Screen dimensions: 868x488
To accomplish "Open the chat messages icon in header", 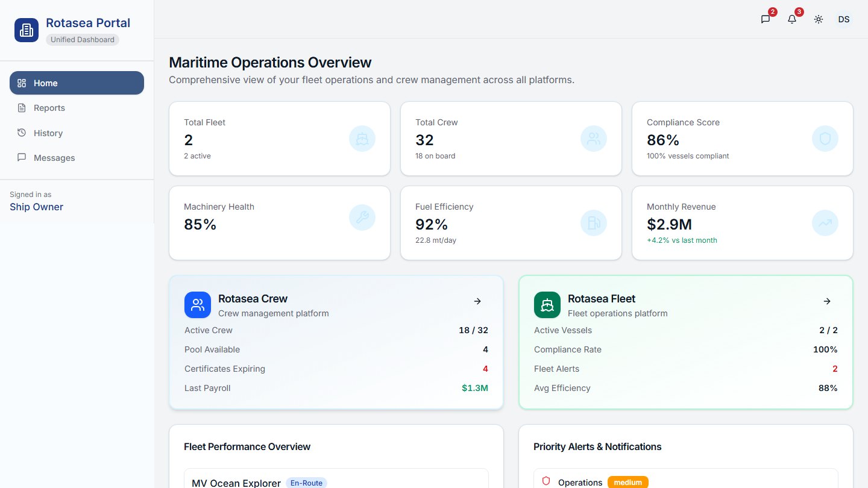I will 766,19.
